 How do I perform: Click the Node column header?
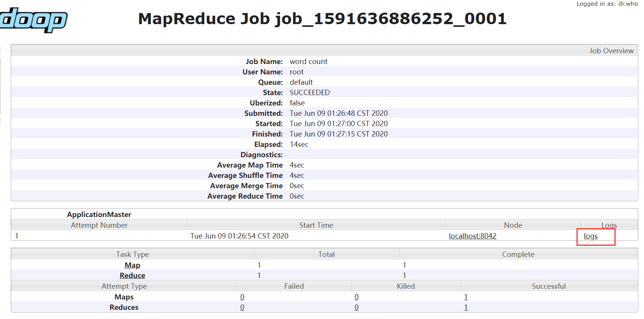513,225
